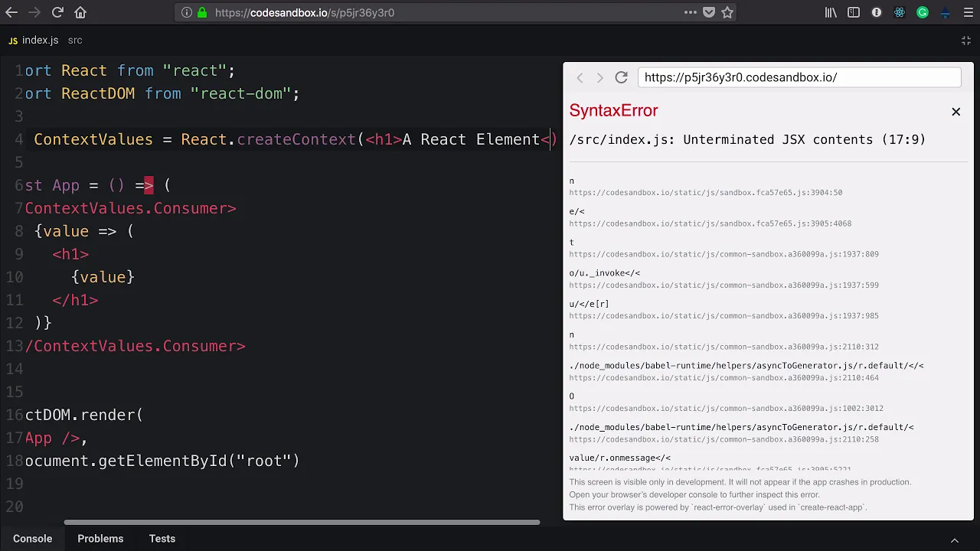This screenshot has width=980, height=551.
Task: Click {value} on line 10
Action: click(103, 277)
